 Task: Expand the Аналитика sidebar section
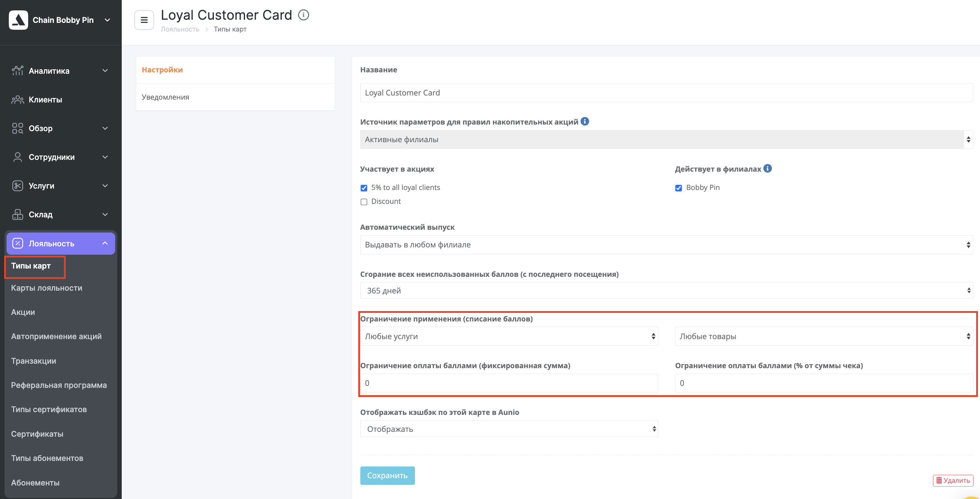[105, 71]
